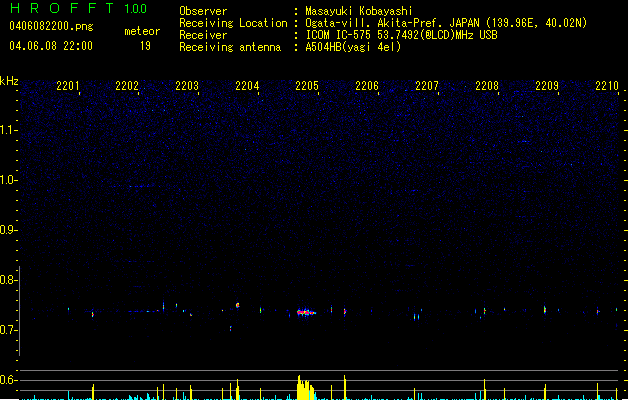The width and height of the screenshot is (629, 400).
Task: Click the Ogata-vill. Akita-Pref. JAPAN location
Action: 446,23
